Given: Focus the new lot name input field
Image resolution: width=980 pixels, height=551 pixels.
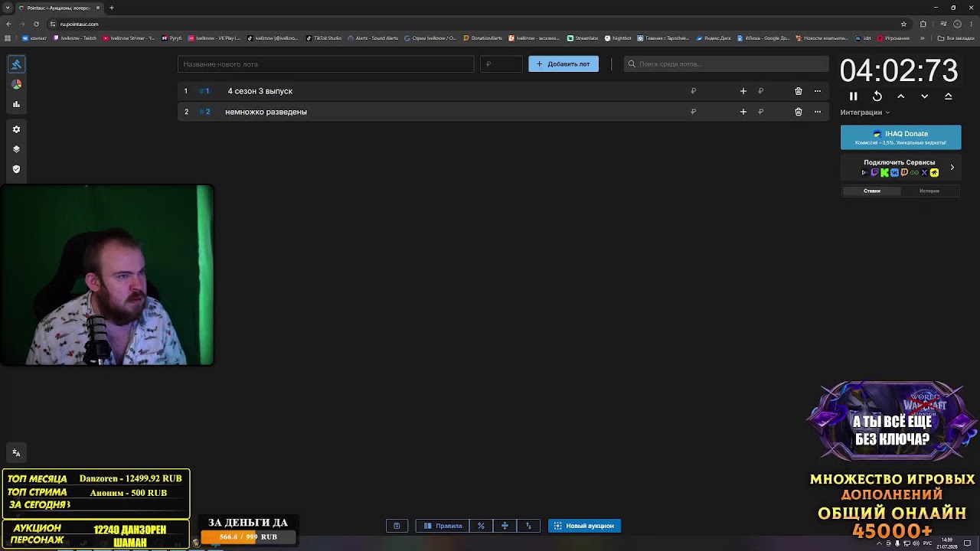Looking at the screenshot, I should [x=326, y=64].
